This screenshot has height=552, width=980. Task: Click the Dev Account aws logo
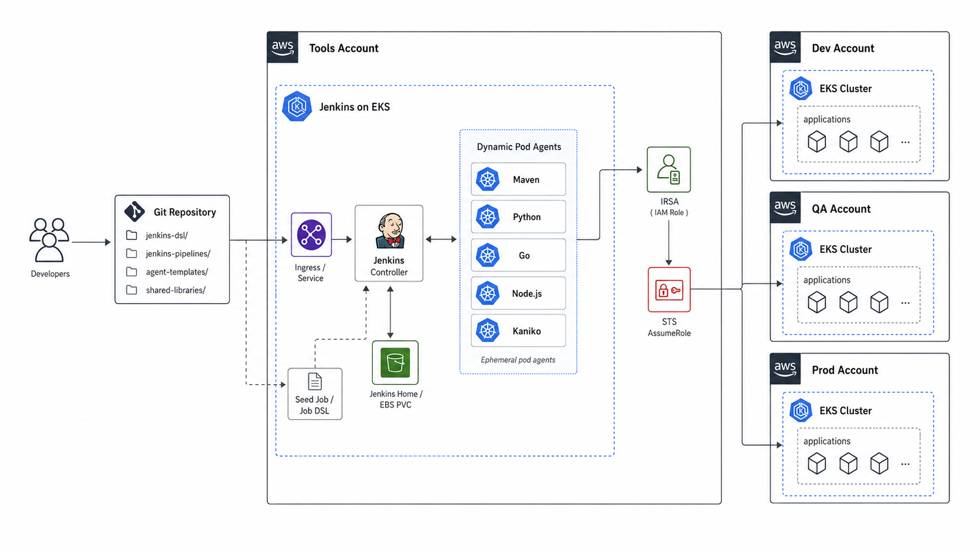point(785,48)
